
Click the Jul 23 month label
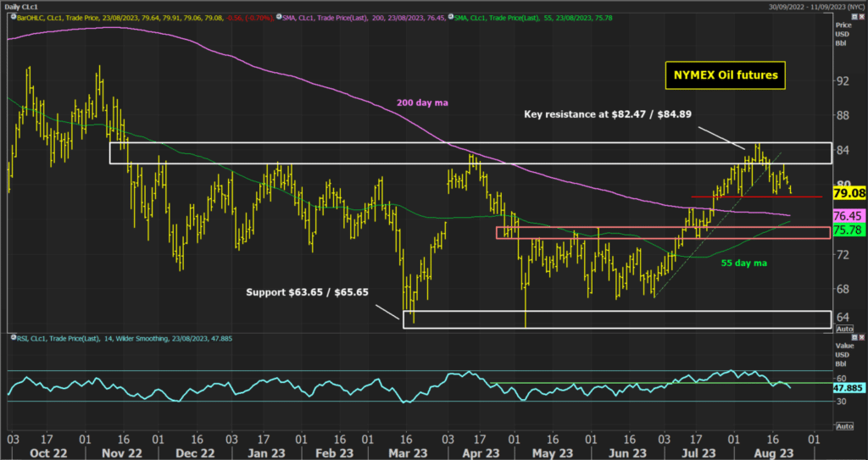(x=698, y=453)
